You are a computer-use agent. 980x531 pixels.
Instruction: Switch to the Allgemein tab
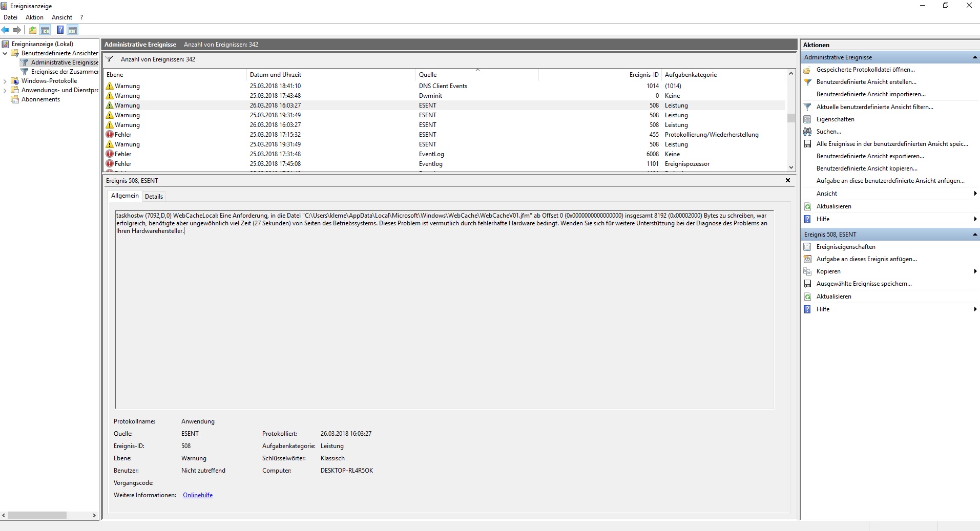point(125,196)
